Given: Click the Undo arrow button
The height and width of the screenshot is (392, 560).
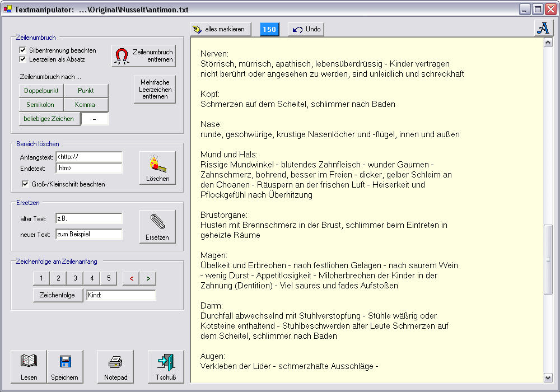Looking at the screenshot, I should coord(306,29).
